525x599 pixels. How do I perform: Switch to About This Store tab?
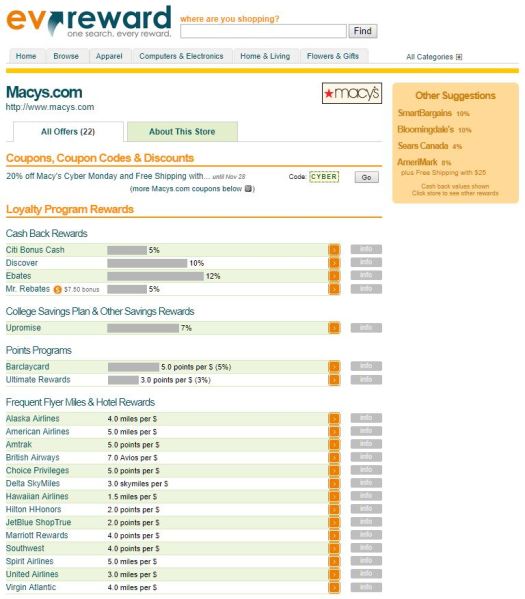click(182, 132)
